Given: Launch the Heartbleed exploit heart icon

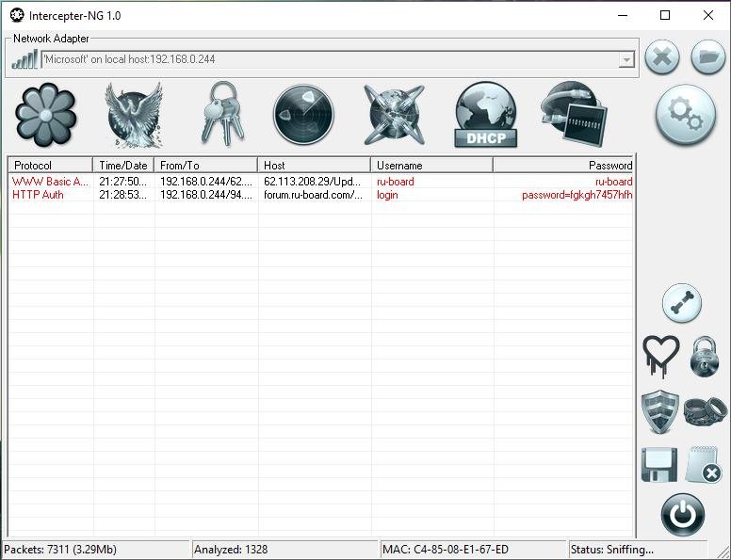Looking at the screenshot, I should (x=660, y=356).
